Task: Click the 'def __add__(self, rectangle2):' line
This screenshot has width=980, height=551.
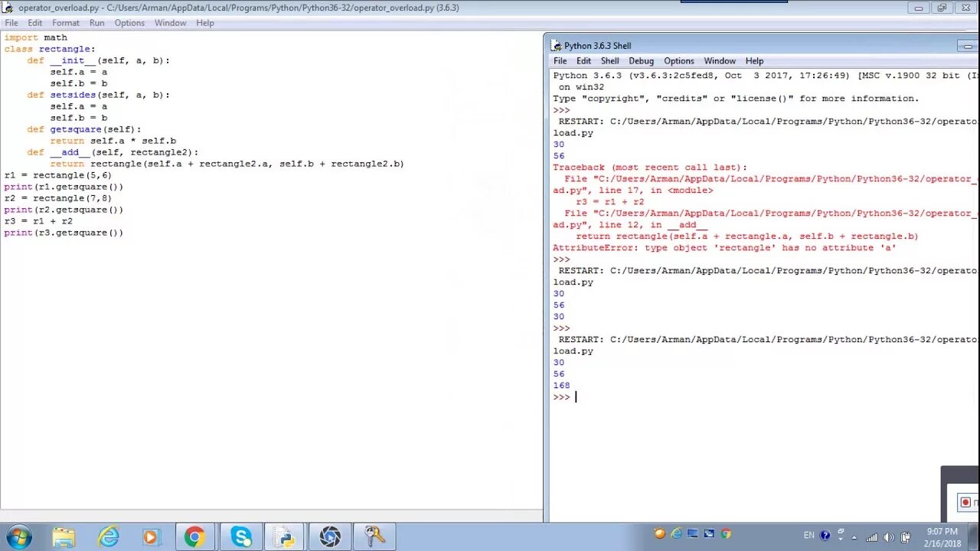Action: click(113, 152)
